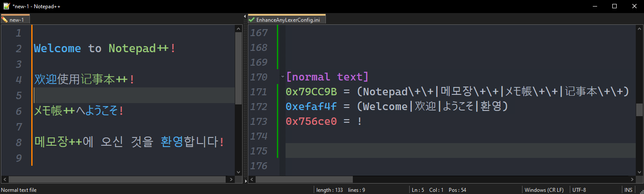Click 'Notepad++' text on line 2
This screenshot has width=644, height=194.
coord(138,48)
